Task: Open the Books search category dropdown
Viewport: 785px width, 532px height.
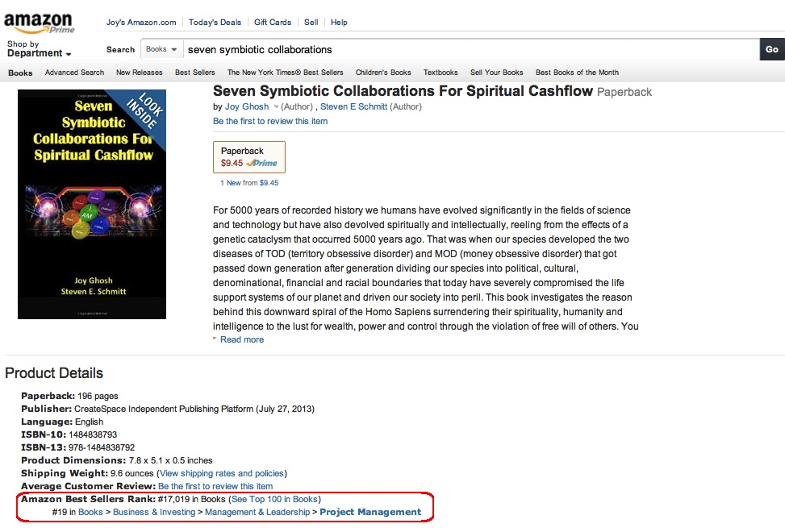Action: tap(161, 49)
